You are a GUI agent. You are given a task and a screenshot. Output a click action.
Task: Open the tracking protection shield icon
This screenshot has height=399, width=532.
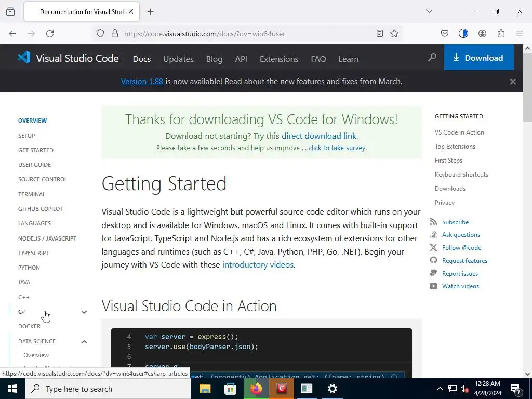[x=100, y=34]
